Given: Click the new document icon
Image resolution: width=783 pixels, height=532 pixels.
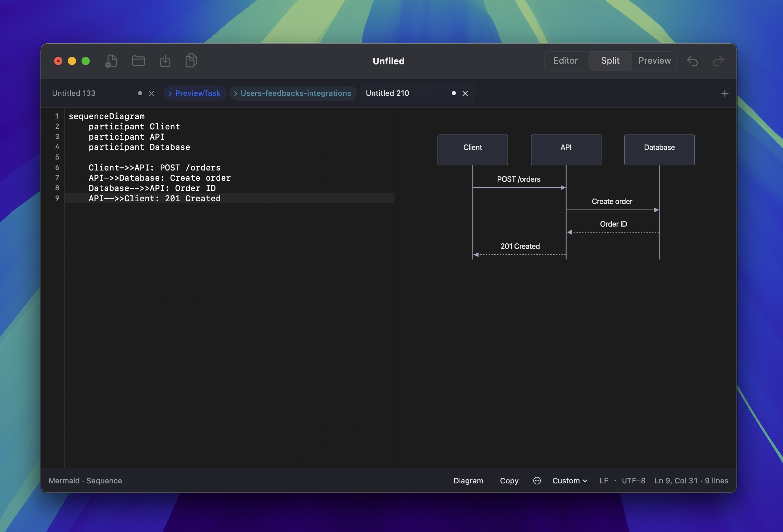Looking at the screenshot, I should [111, 61].
